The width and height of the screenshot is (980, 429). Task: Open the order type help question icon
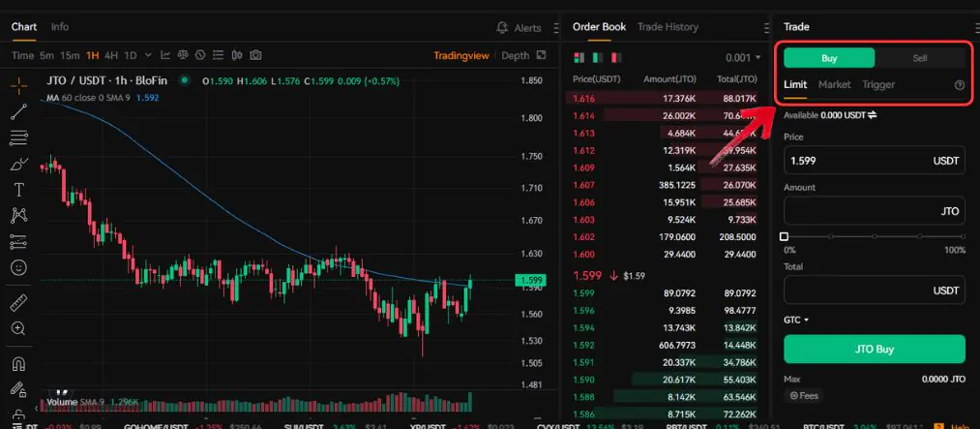(x=960, y=85)
